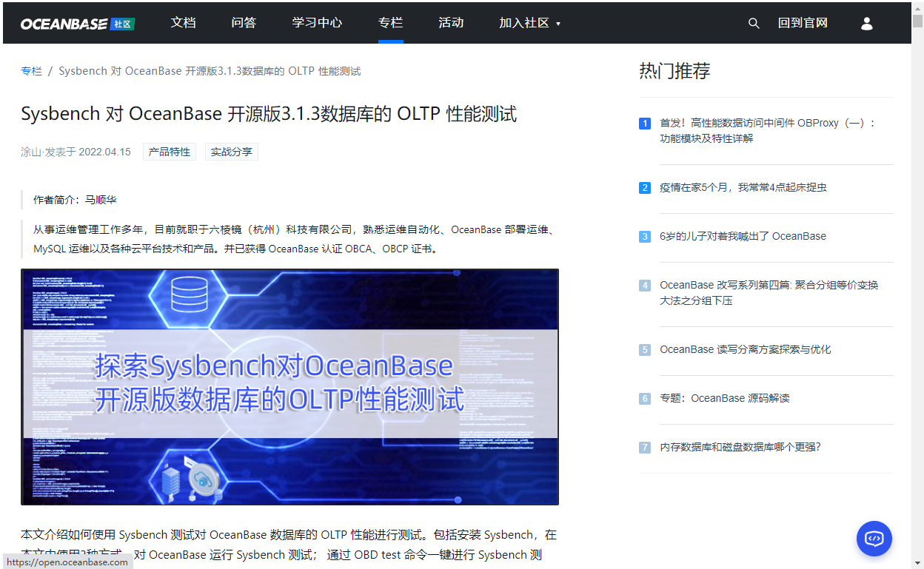Open 首发！高性能数据访问中间件 OBProxy article

[768, 131]
